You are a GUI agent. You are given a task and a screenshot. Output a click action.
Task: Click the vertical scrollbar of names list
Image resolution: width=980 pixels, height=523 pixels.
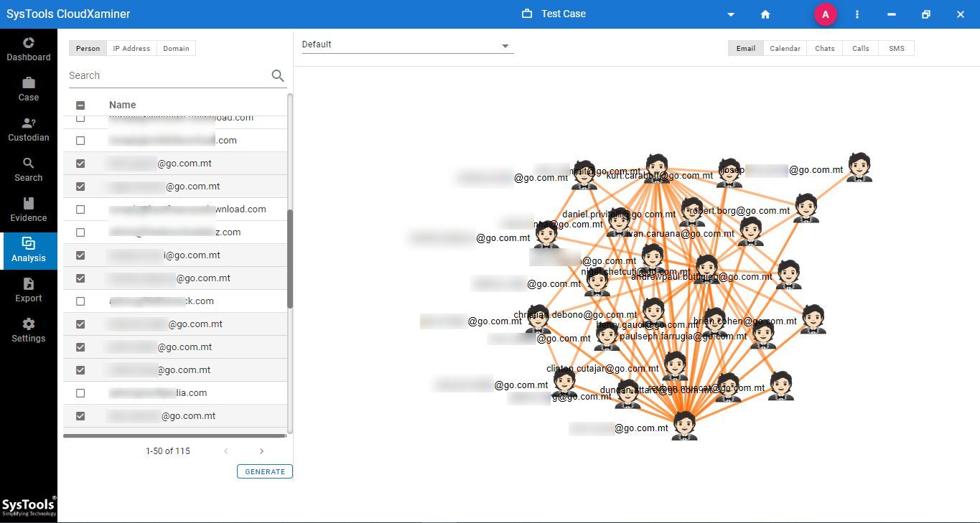coord(290,258)
